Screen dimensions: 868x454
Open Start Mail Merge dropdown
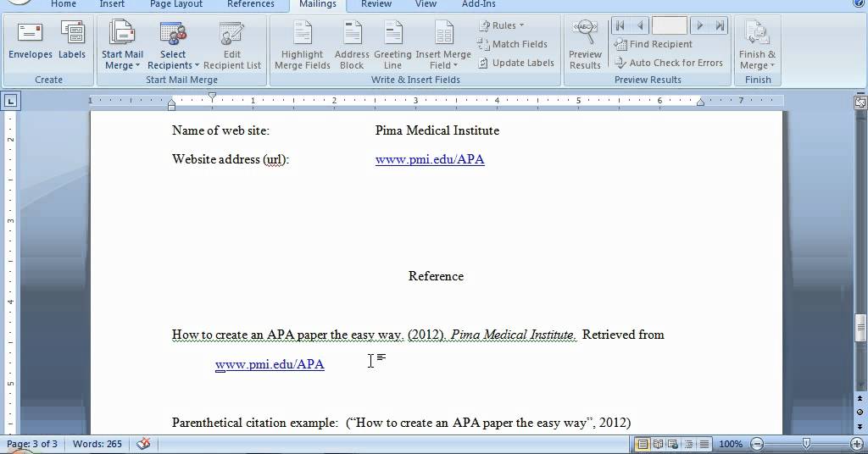[122, 45]
